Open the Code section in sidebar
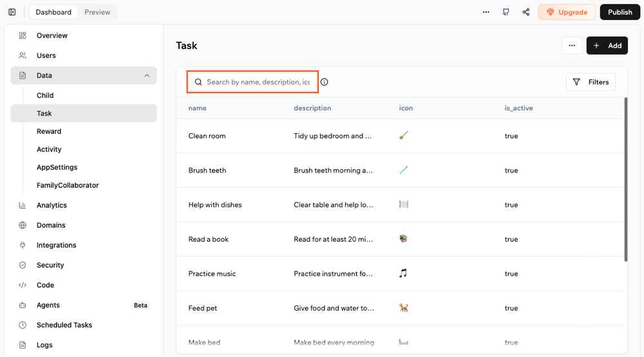Image resolution: width=644 pixels, height=357 pixels. [45, 285]
